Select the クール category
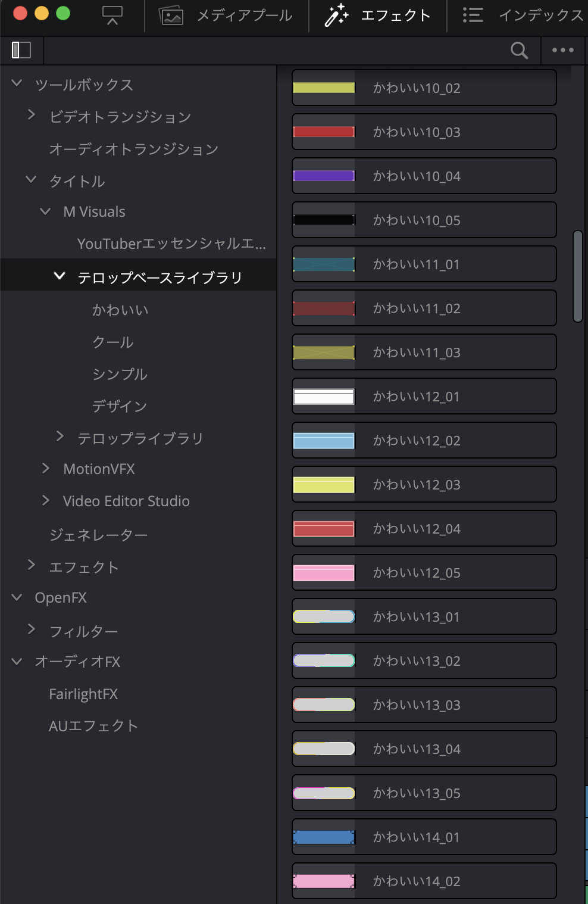This screenshot has width=588, height=904. click(113, 342)
